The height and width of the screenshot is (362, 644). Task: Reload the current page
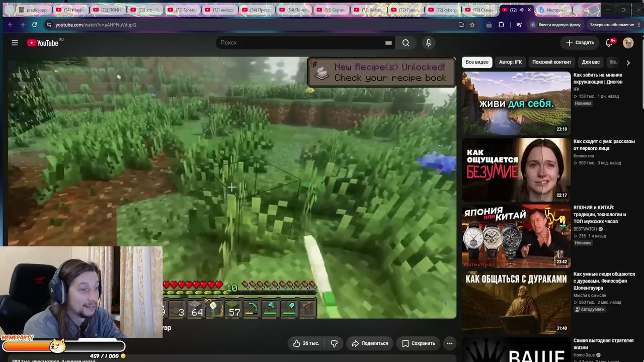tap(34, 25)
